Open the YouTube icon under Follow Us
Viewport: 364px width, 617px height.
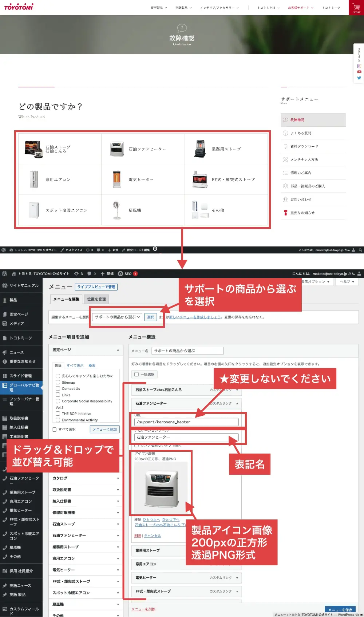(359, 72)
